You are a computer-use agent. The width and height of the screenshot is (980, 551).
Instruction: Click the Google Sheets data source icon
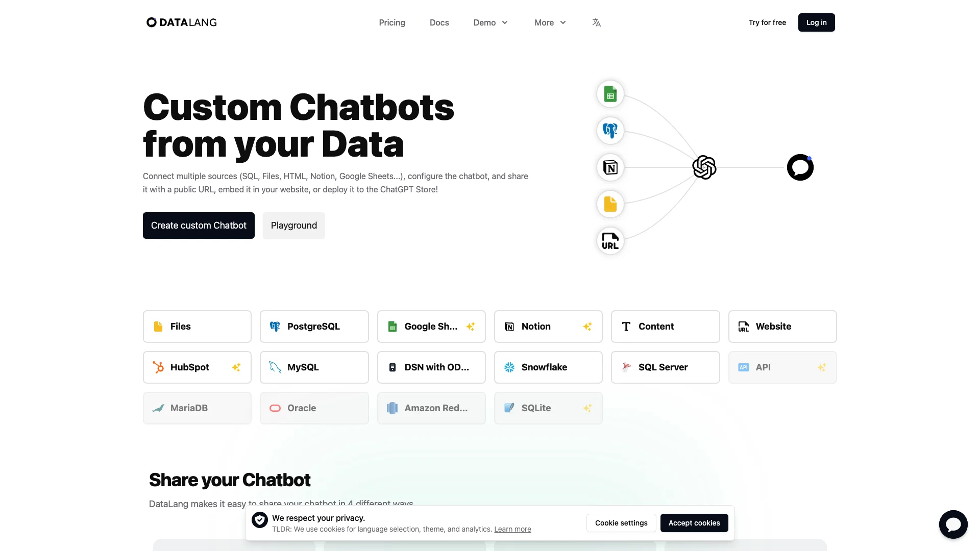[x=393, y=325]
